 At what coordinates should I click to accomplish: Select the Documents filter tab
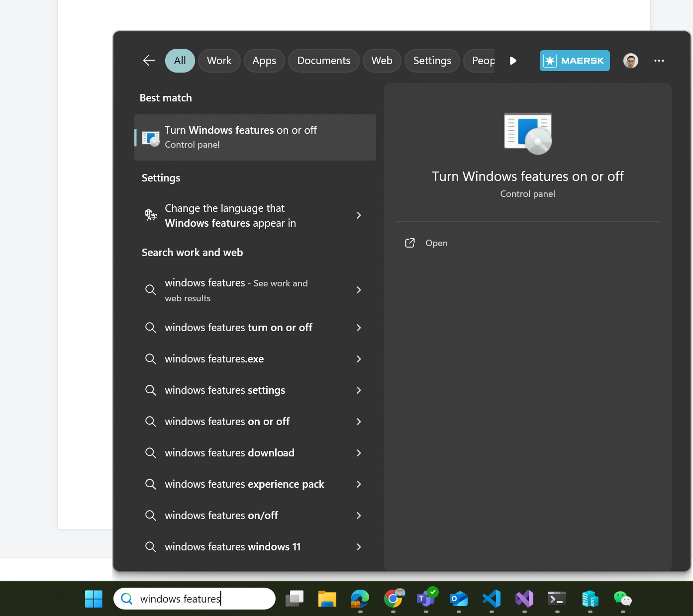coord(323,61)
